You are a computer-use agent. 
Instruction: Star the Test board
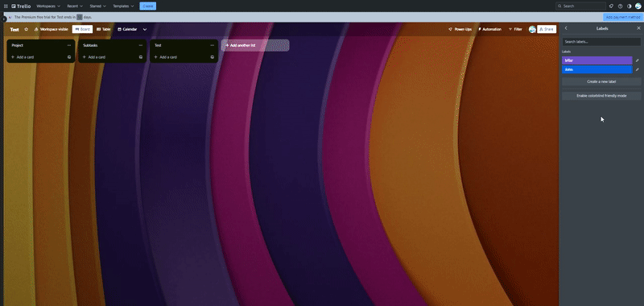pos(27,29)
